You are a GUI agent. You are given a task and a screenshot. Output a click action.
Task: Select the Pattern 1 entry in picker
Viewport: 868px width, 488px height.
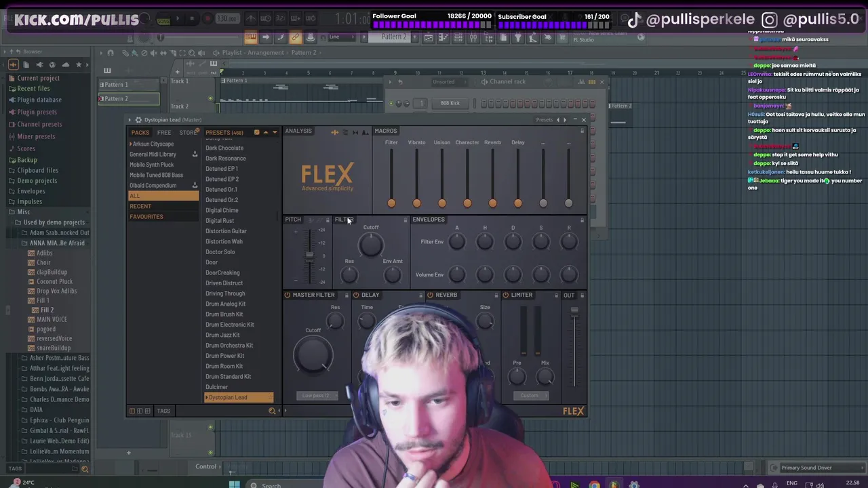tap(129, 85)
